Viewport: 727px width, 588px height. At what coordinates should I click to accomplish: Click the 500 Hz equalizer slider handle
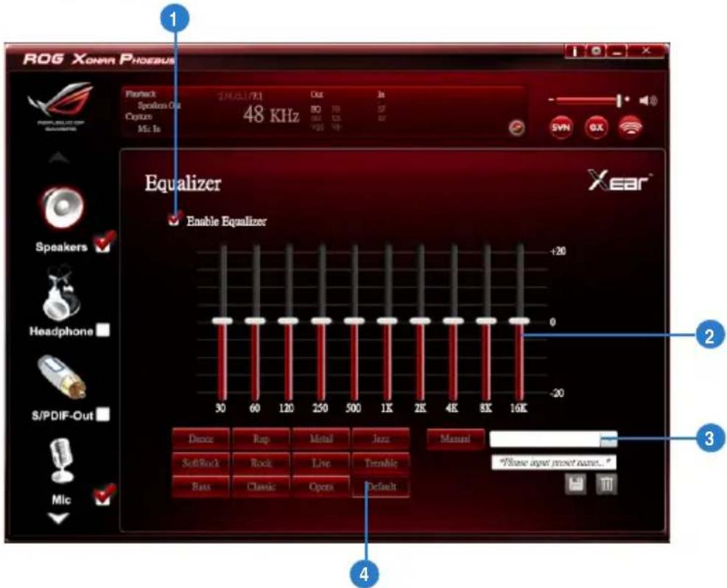[354, 321]
